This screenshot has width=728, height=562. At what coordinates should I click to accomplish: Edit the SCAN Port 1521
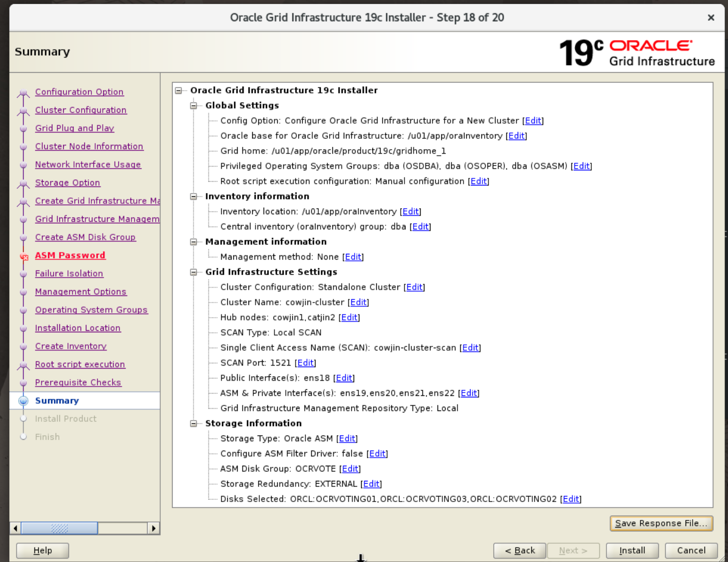coord(306,362)
